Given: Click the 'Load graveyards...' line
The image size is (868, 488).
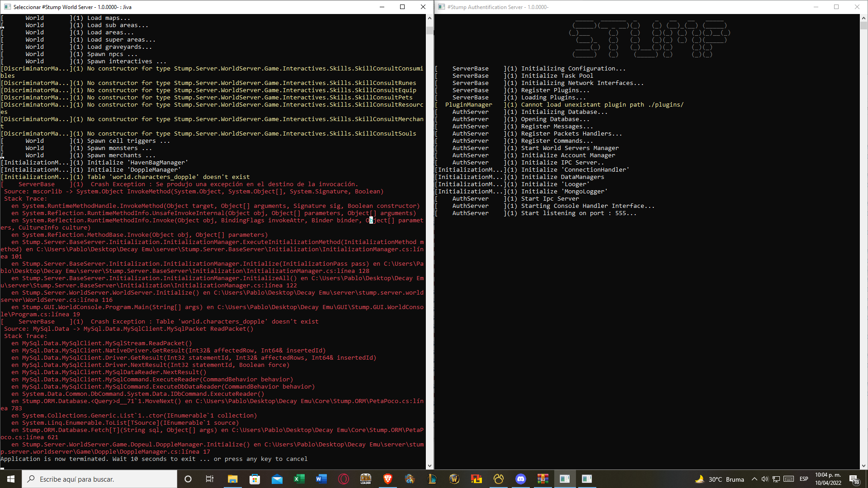Looking at the screenshot, I should (x=76, y=47).
